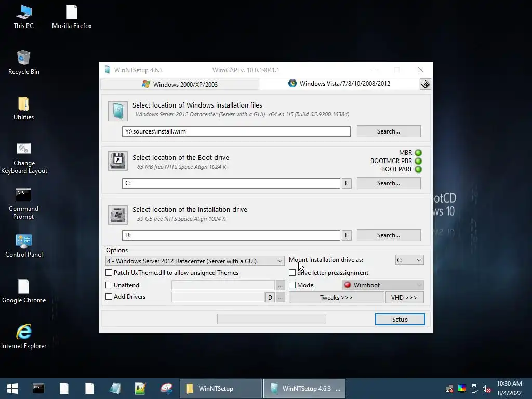Image resolution: width=532 pixels, height=399 pixels.
Task: Click the network icon in system tray
Action: pos(449,389)
